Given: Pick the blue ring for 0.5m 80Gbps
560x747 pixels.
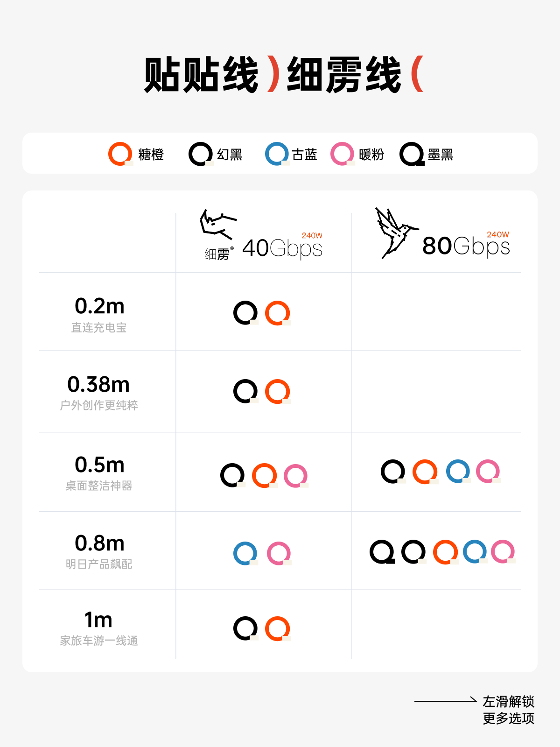Looking at the screenshot, I should click(x=458, y=472).
